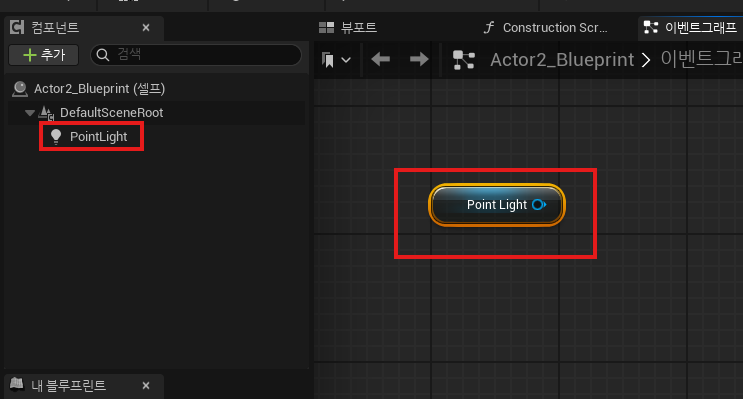Click the Construction Script function icon
Viewport: 743px width, 399px height.
coord(489,27)
